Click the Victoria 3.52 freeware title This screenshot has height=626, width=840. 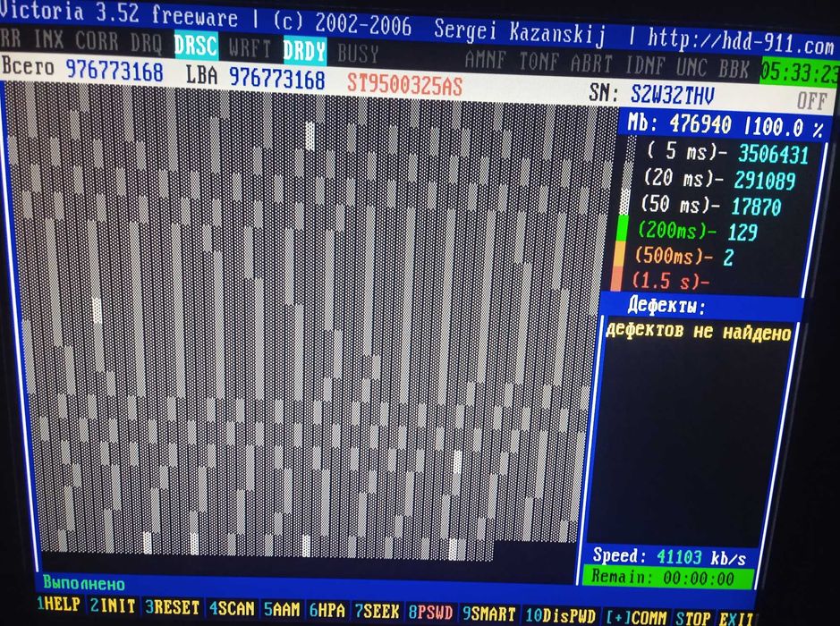click(118, 14)
